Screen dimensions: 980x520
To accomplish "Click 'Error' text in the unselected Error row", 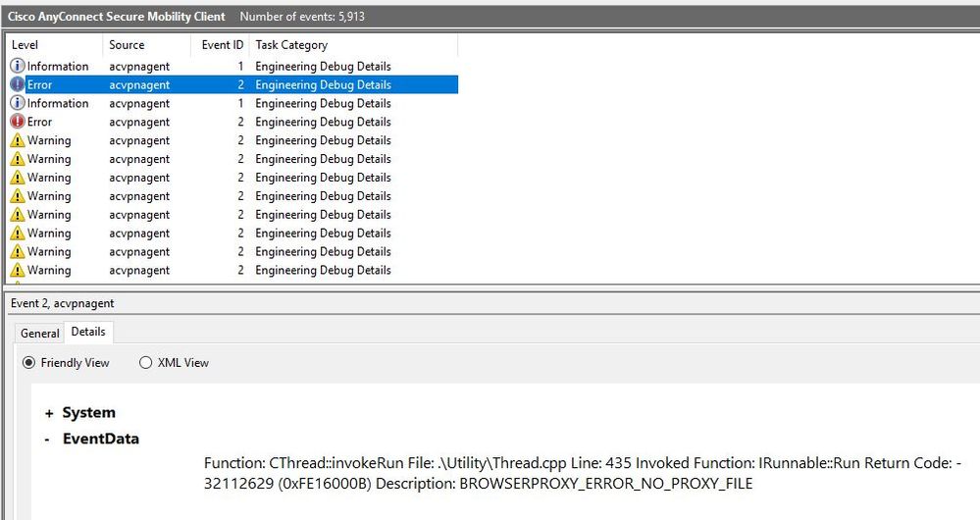I will click(x=39, y=122).
